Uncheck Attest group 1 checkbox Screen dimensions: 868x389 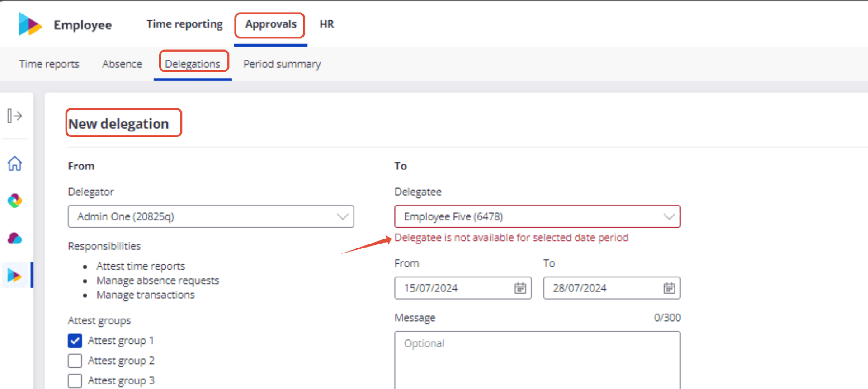(x=75, y=341)
